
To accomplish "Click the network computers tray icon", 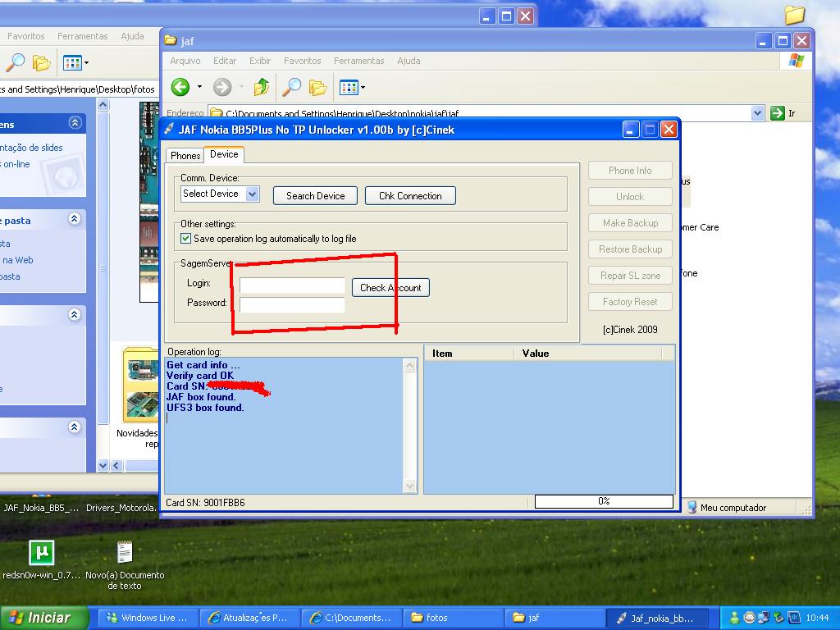I will click(764, 618).
